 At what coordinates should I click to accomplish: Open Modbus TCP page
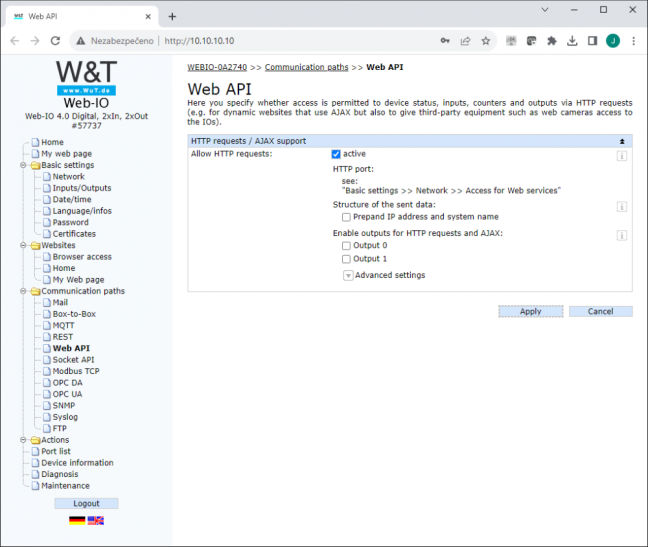[x=76, y=371]
